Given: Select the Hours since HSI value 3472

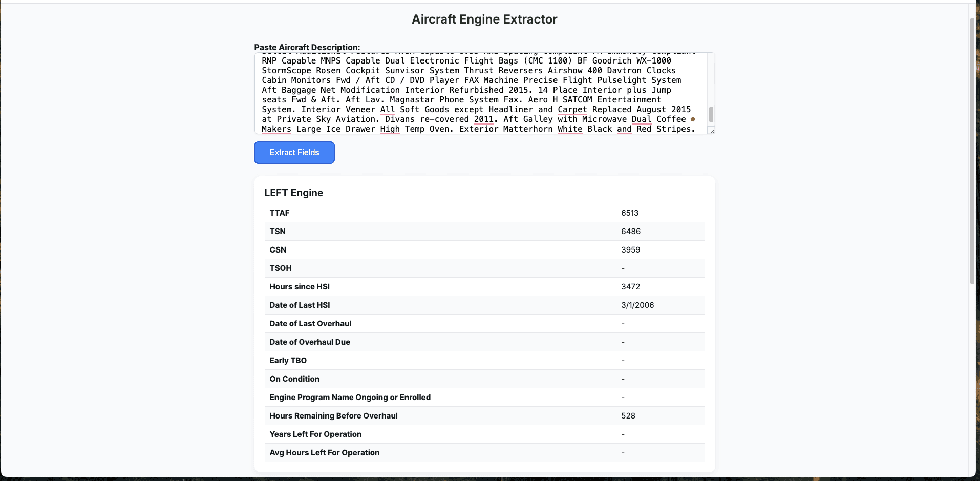Looking at the screenshot, I should tap(631, 286).
